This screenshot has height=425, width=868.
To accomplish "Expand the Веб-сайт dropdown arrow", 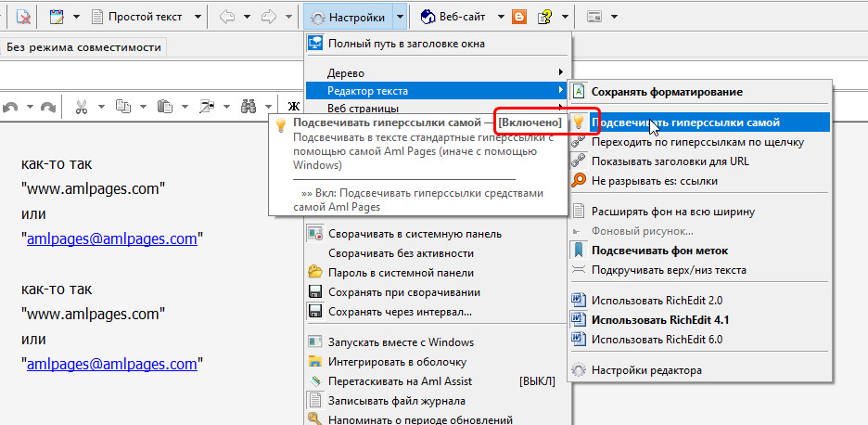I will 501,18.
